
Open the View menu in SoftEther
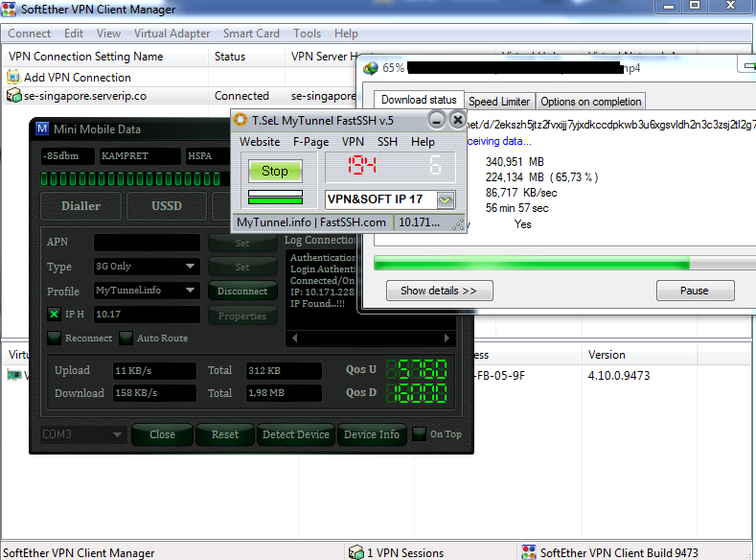point(108,34)
